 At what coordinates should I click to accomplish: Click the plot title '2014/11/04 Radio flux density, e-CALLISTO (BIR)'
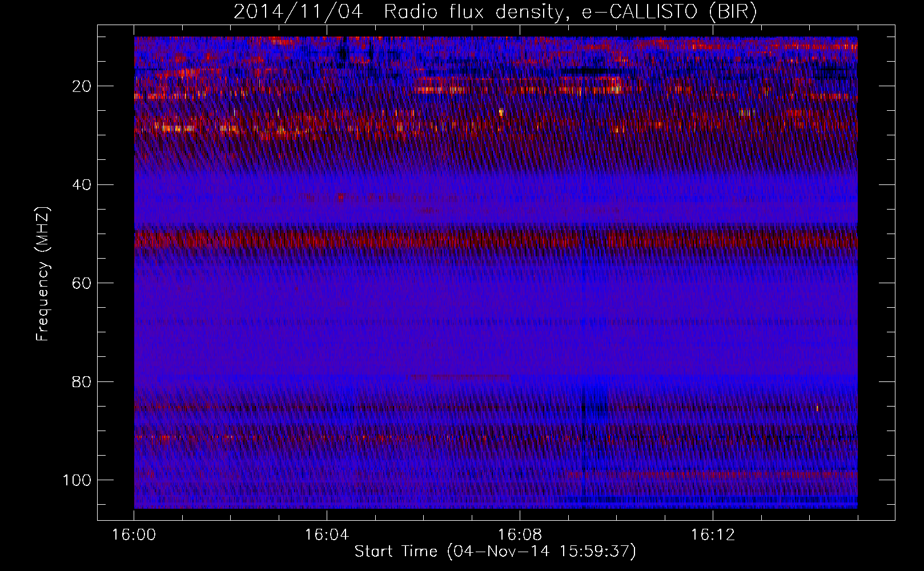click(495, 12)
